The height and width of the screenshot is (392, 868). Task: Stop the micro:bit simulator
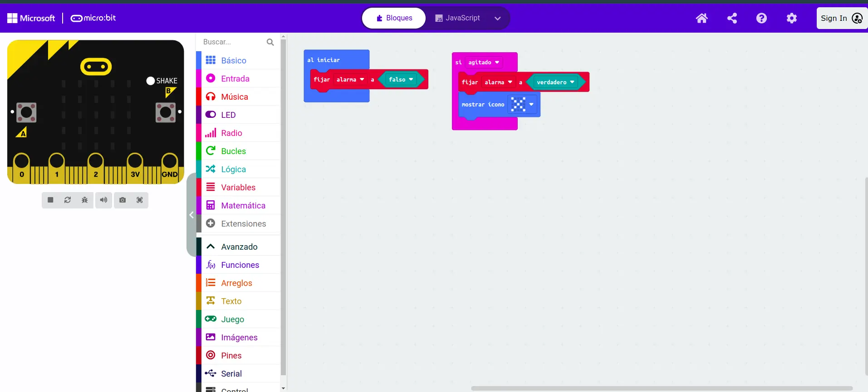pyautogui.click(x=50, y=200)
